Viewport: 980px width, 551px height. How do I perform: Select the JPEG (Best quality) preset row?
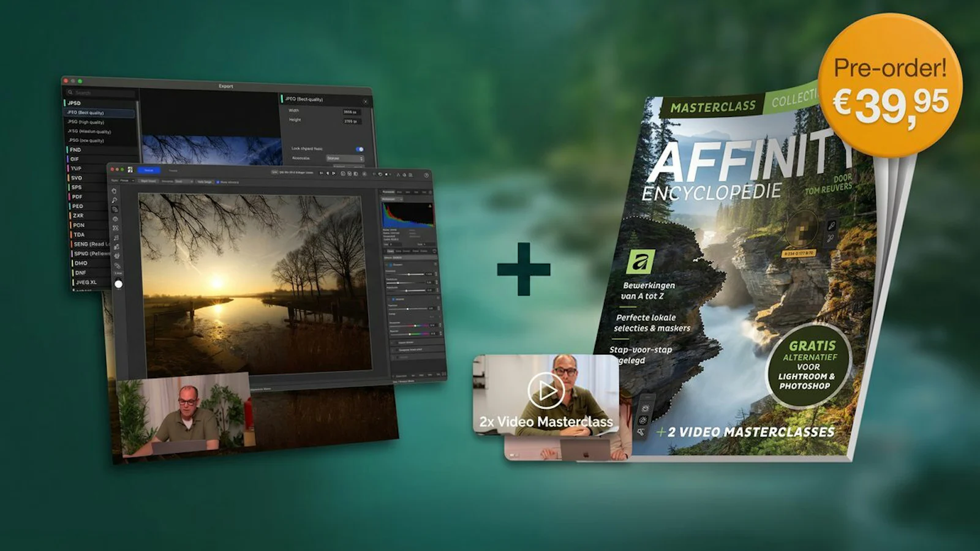100,113
